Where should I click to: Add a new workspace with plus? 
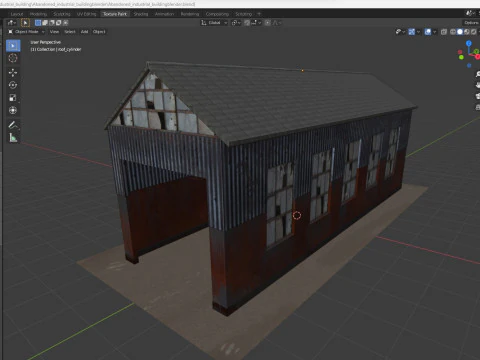pyautogui.click(x=259, y=14)
